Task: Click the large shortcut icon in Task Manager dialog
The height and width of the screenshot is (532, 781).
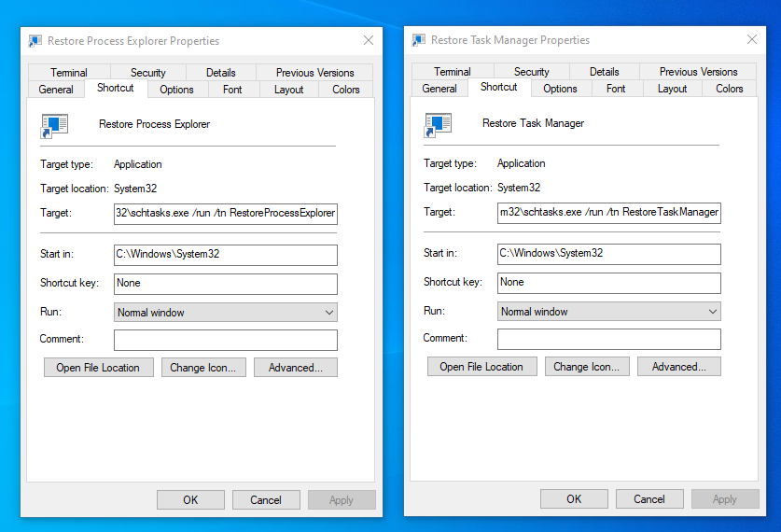Action: 438,125
